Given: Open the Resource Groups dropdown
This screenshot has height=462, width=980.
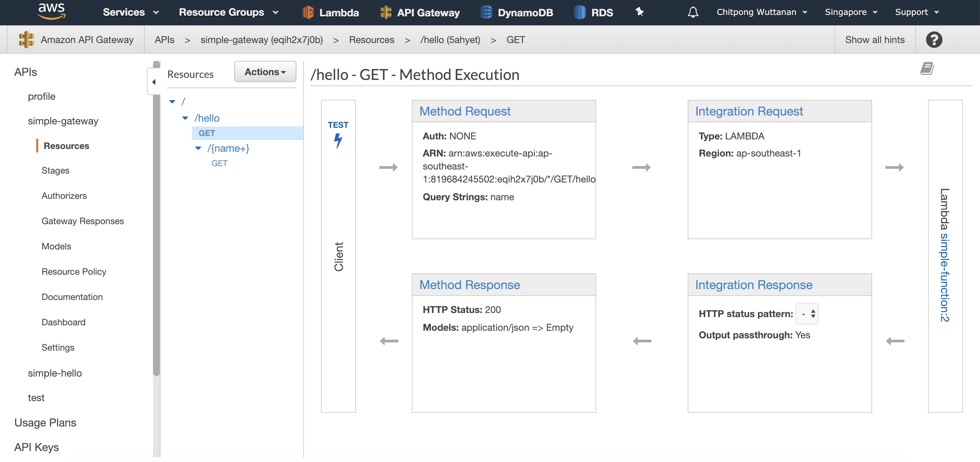Looking at the screenshot, I should (229, 12).
